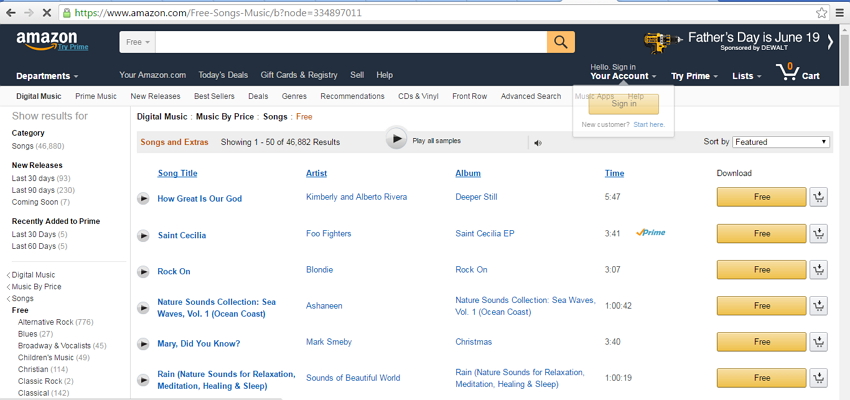Open the Chrome menu hamburger icon

(x=839, y=13)
